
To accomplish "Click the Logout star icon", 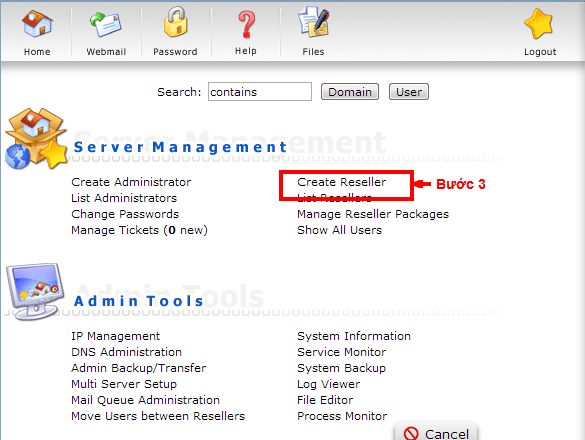I will 539,24.
